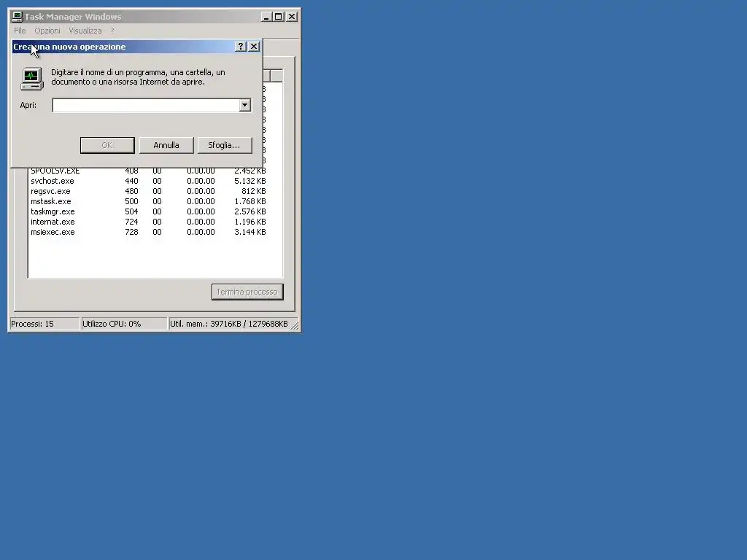
Task: Select the taskmgr.exe process row
Action: (x=148, y=211)
